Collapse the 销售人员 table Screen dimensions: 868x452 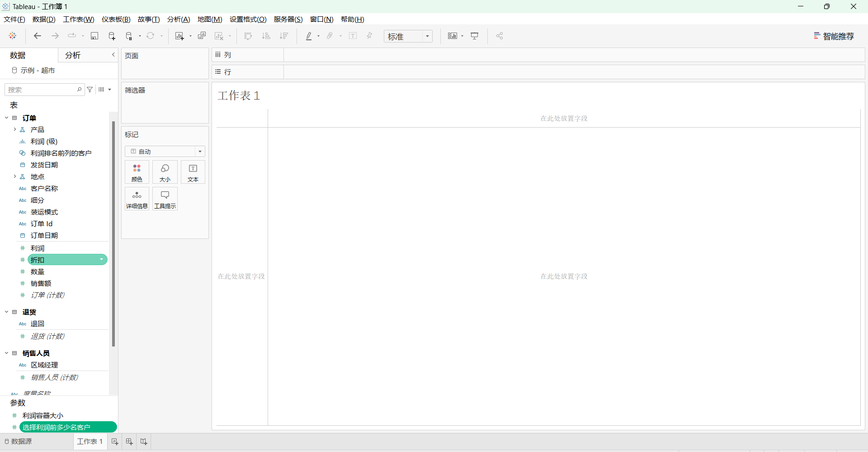[7, 353]
